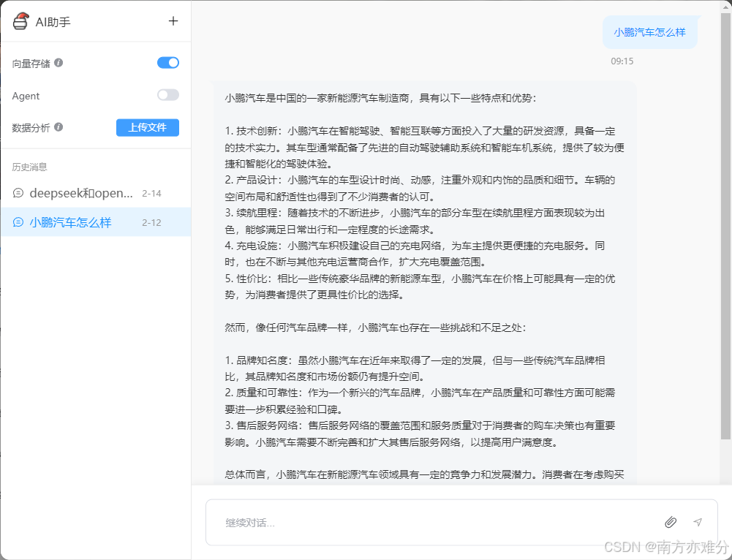Click the chat area vertical scrollbar

(x=725, y=227)
